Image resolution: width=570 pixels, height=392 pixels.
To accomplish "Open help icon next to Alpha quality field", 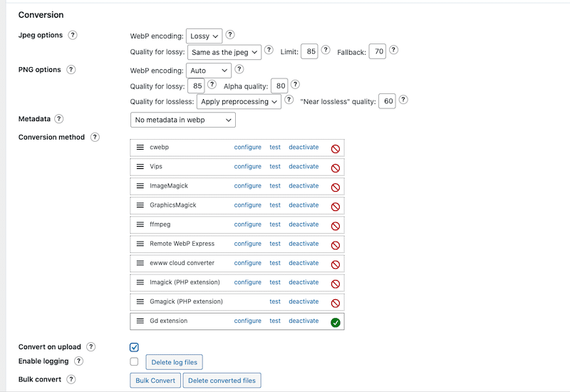I will point(295,85).
